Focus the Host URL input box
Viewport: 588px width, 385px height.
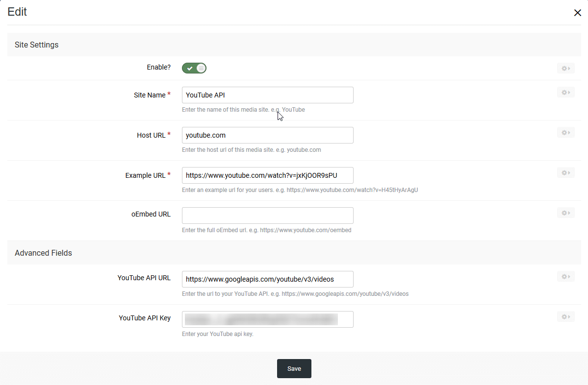tap(267, 135)
